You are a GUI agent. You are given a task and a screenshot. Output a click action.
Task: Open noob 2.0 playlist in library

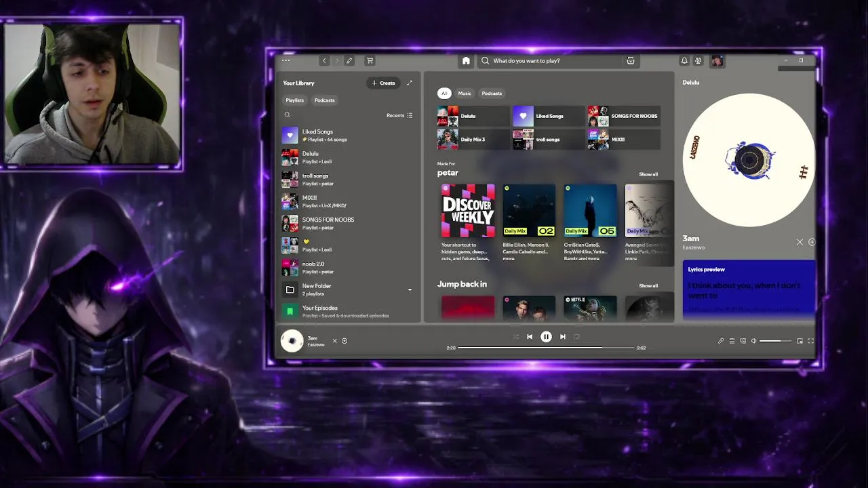coord(347,267)
